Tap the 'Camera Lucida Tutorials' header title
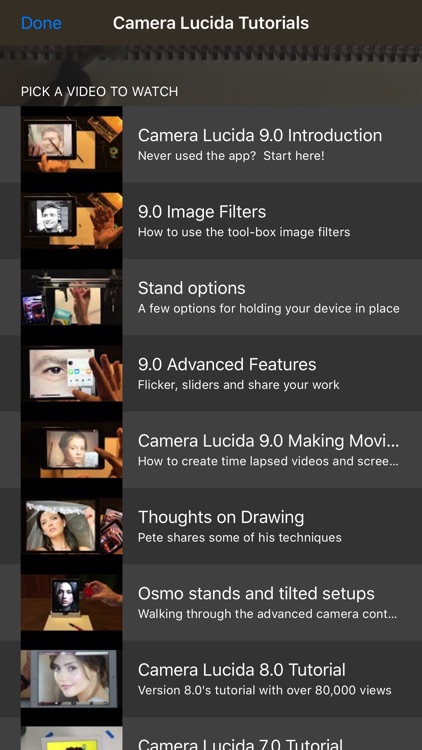422x750 pixels. point(211,23)
